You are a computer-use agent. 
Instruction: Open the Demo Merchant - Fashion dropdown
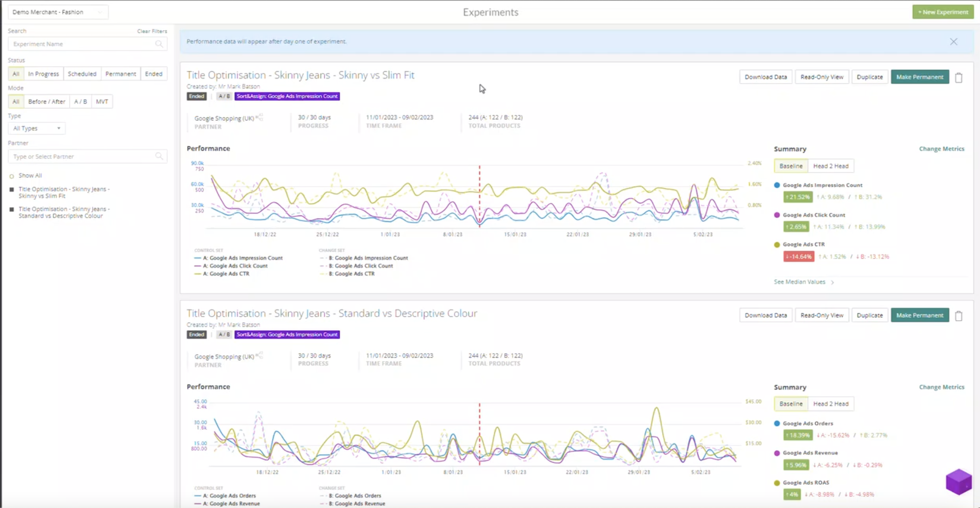[58, 12]
